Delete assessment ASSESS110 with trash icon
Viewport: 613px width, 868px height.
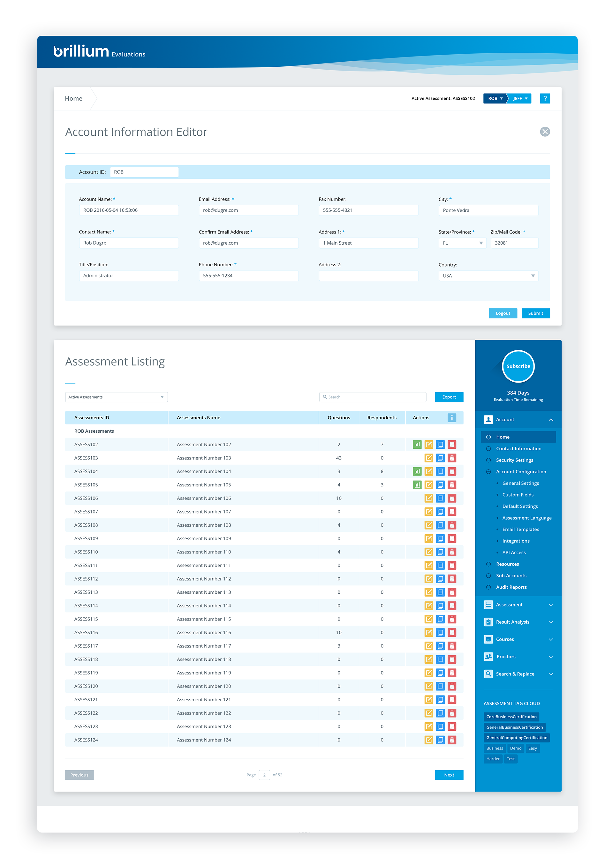[x=452, y=552]
